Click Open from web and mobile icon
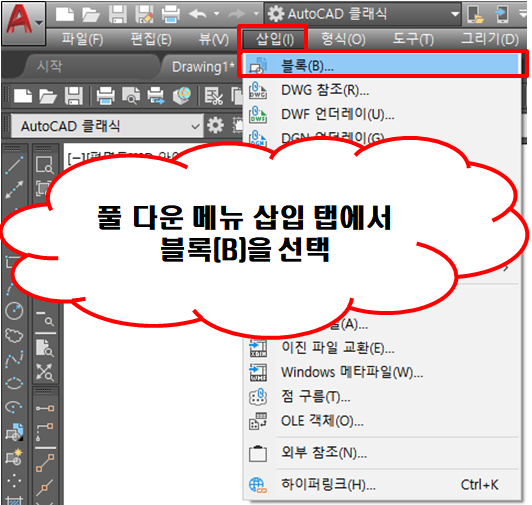This screenshot has width=532, height=505. coord(475,15)
